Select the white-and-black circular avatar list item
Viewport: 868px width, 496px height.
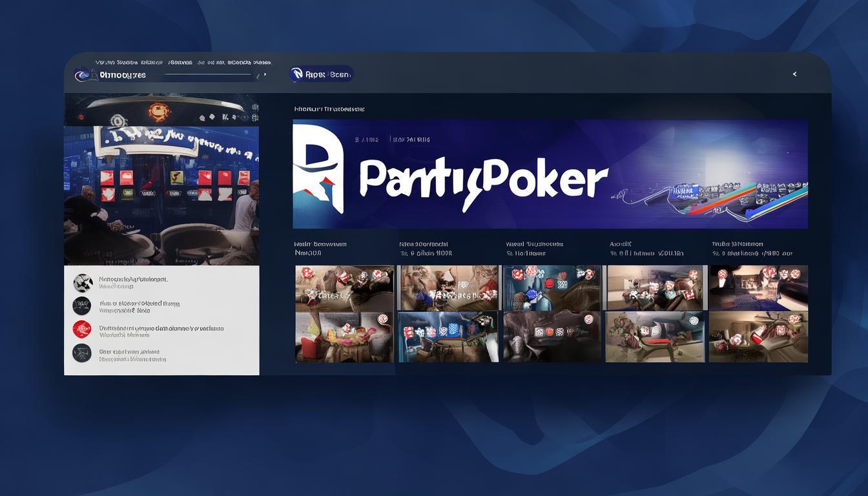click(x=82, y=283)
